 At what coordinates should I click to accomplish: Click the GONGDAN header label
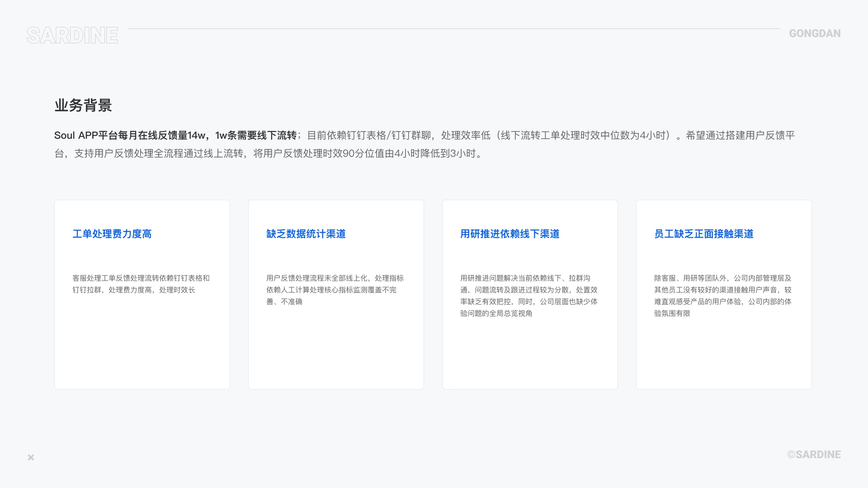pos(815,33)
